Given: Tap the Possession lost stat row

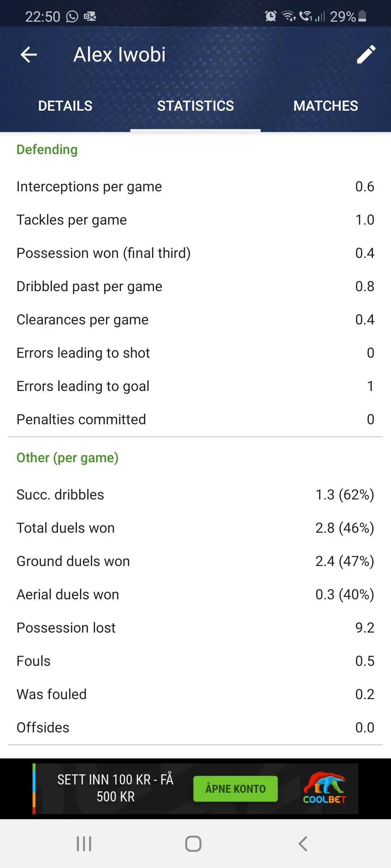Looking at the screenshot, I should coord(195,628).
